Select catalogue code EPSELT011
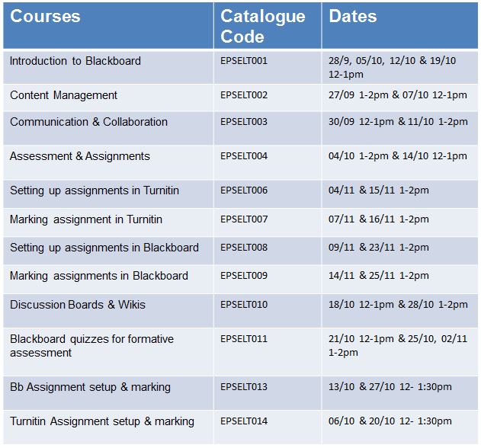This screenshot has width=481, height=448. click(x=244, y=339)
